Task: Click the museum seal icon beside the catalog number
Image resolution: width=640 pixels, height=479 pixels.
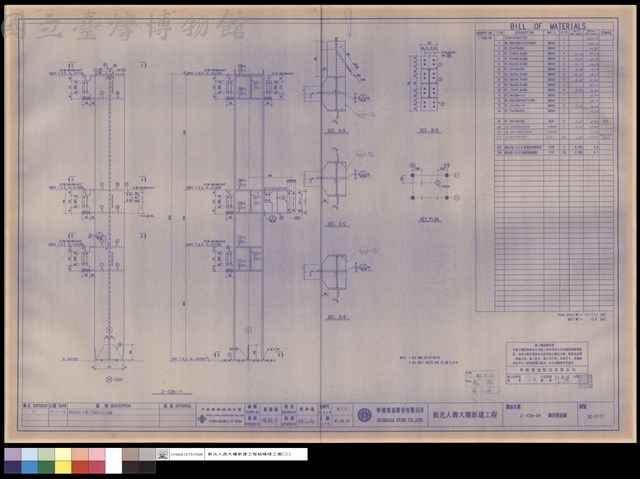Action: [162, 454]
